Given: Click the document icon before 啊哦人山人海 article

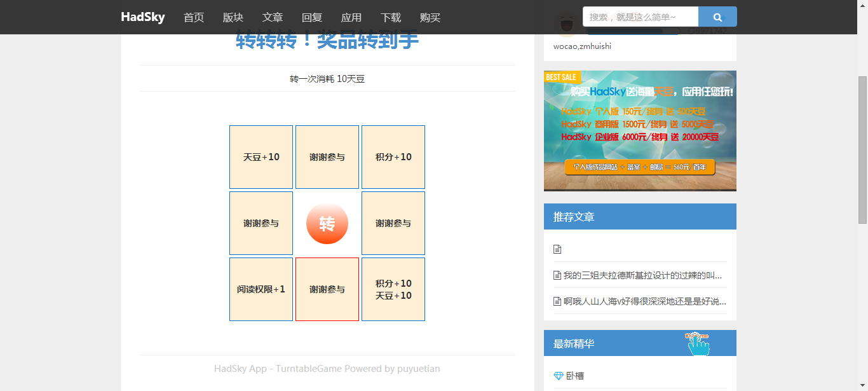Looking at the screenshot, I should click(557, 301).
